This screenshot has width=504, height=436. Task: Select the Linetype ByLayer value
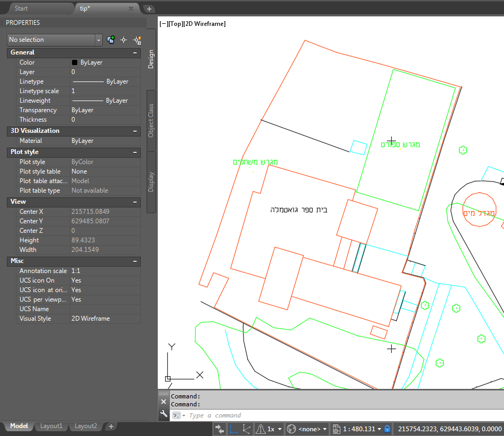(105, 81)
